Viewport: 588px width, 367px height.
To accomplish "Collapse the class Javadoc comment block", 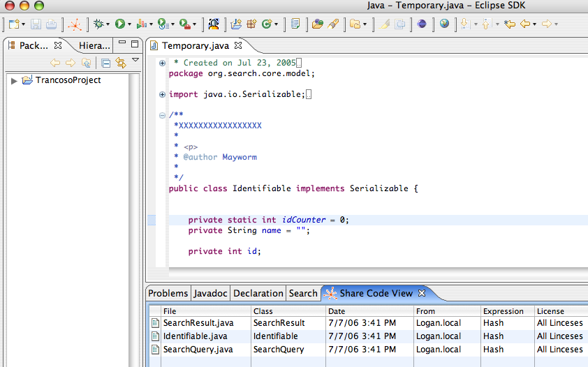I will click(162, 115).
